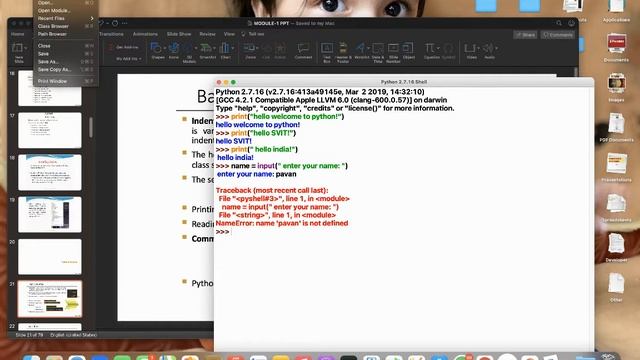Click the Slide Number icon
Screen dimensions: 640x360
tap(393, 48)
